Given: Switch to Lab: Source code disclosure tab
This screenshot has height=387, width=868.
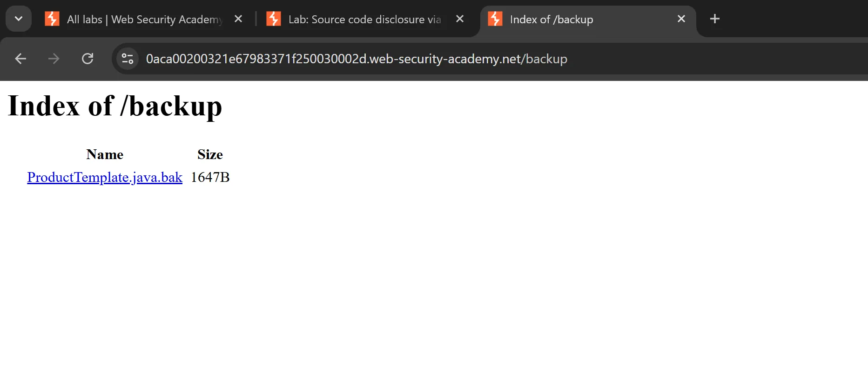Looking at the screenshot, I should coord(364,20).
